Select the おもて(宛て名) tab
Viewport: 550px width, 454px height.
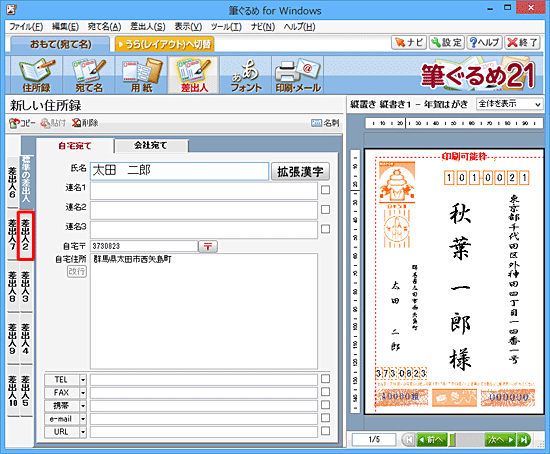(x=60, y=44)
